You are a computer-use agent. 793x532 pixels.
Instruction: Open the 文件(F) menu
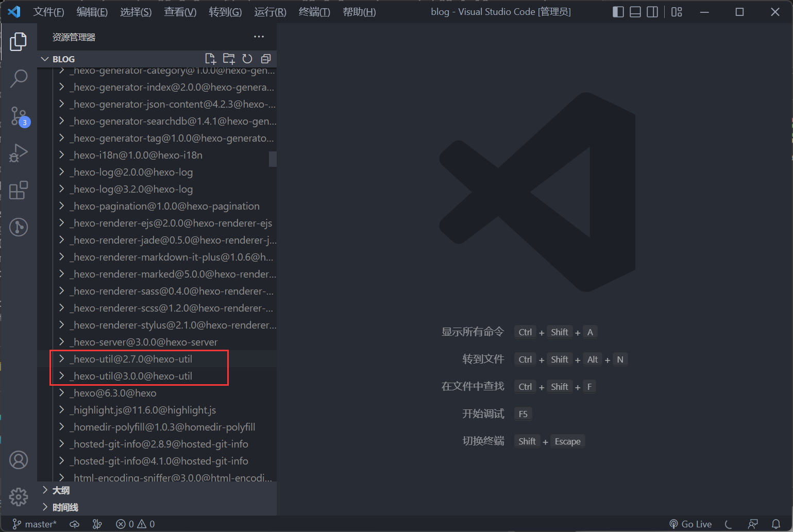coord(48,12)
